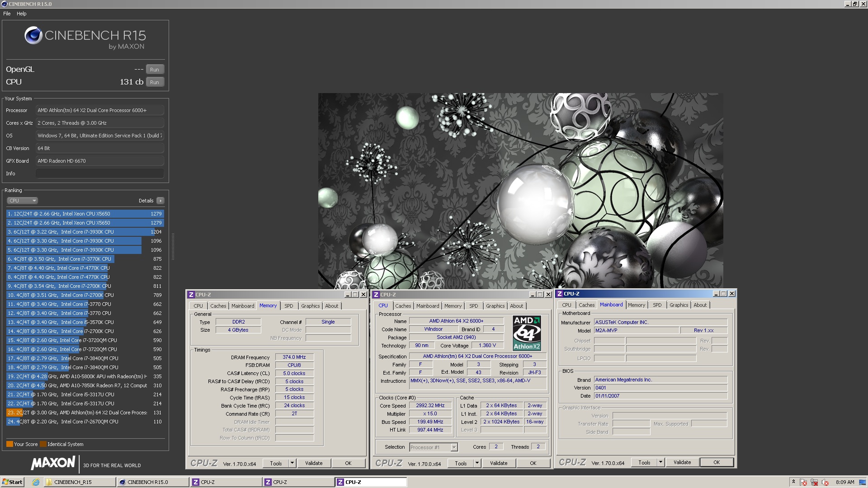The height and width of the screenshot is (488, 868).
Task: Select the highlighted Athlon 64 X2 ranking row
Action: (85, 413)
